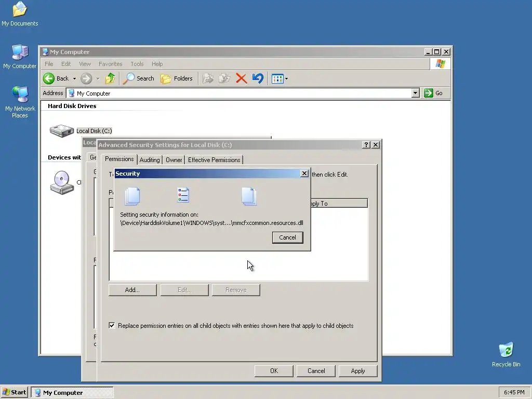This screenshot has width=532, height=399.
Task: Open the Help menu
Action: (157, 64)
